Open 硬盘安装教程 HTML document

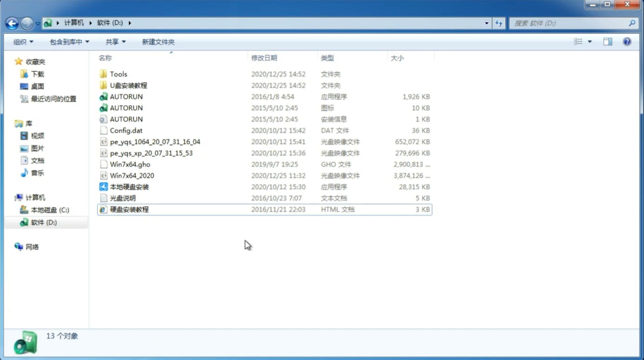pyautogui.click(x=129, y=209)
